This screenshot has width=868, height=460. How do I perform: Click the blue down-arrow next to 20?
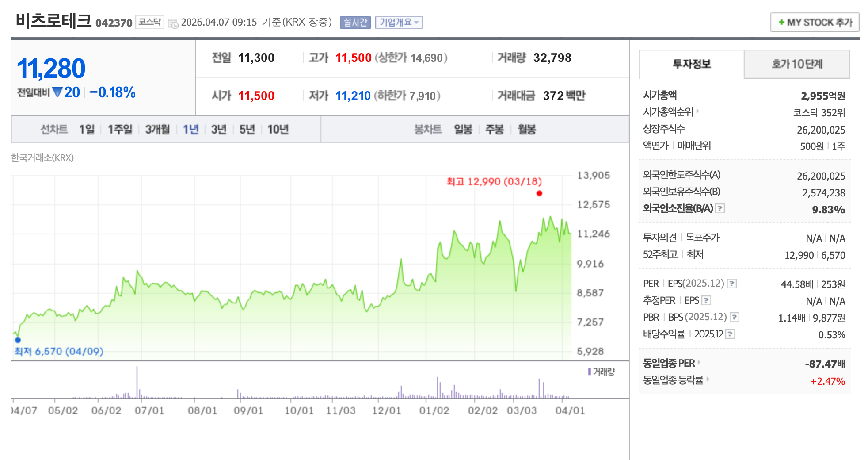pyautogui.click(x=57, y=92)
